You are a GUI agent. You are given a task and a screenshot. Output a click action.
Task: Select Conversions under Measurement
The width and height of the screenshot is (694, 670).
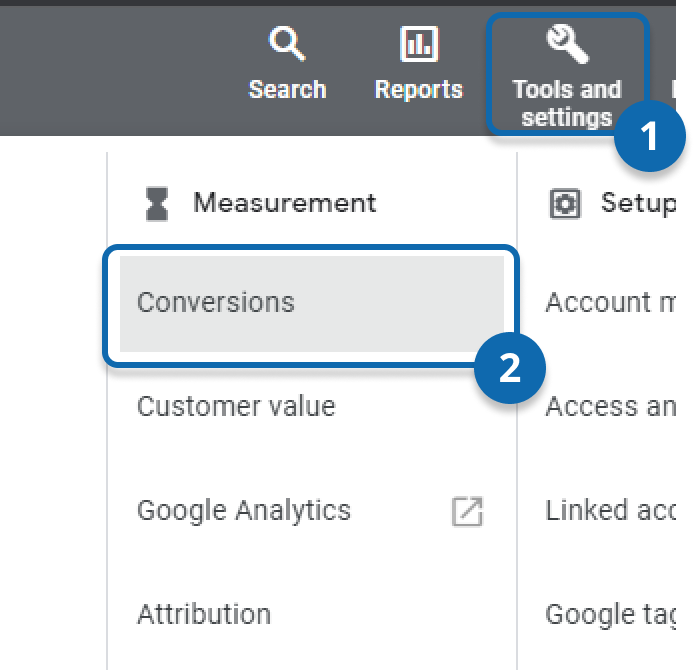[216, 302]
